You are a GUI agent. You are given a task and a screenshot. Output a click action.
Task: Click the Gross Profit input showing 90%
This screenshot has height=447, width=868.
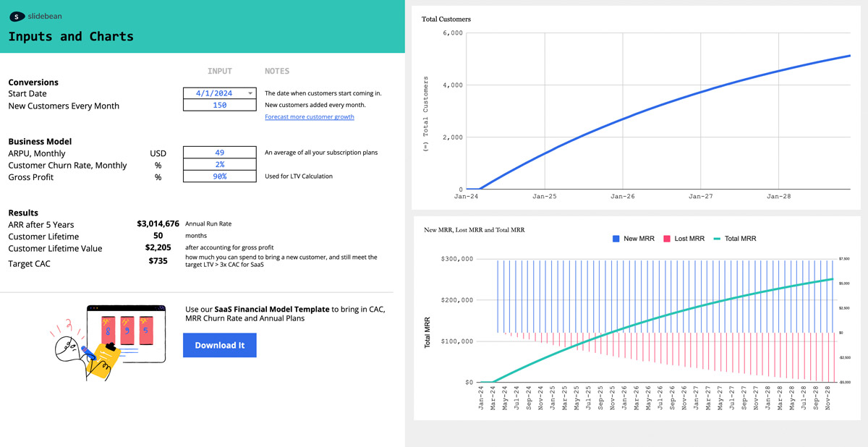click(219, 177)
